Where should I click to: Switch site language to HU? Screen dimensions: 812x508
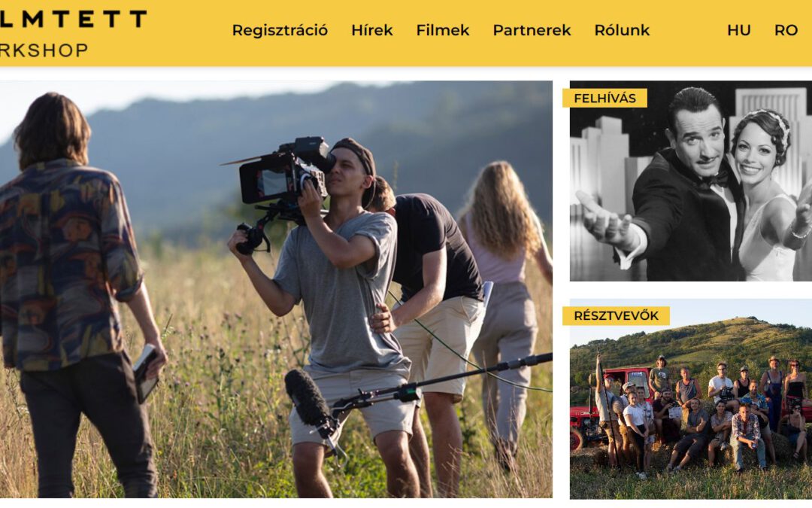coord(739,31)
